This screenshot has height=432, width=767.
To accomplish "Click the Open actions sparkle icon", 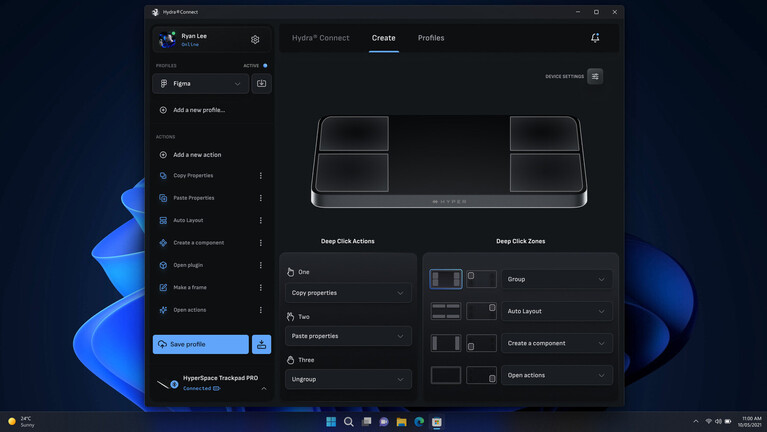I will pos(163,310).
